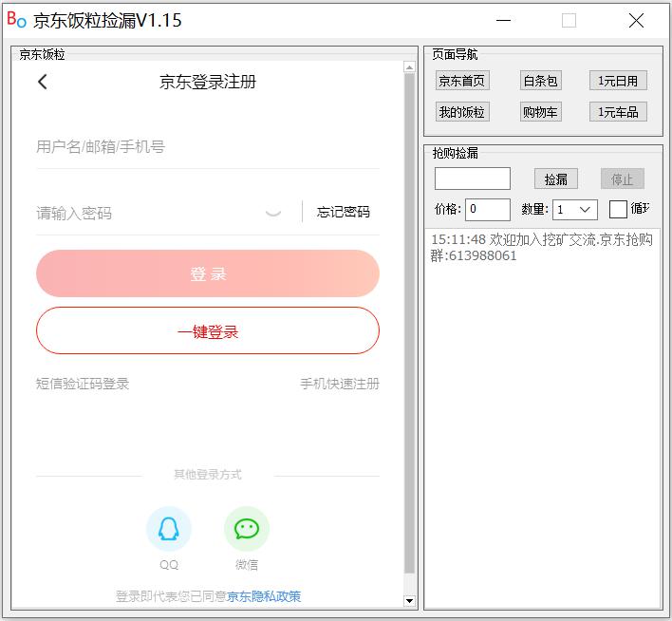Click the pink 登录 login button
This screenshot has height=621, width=672.
point(208,273)
